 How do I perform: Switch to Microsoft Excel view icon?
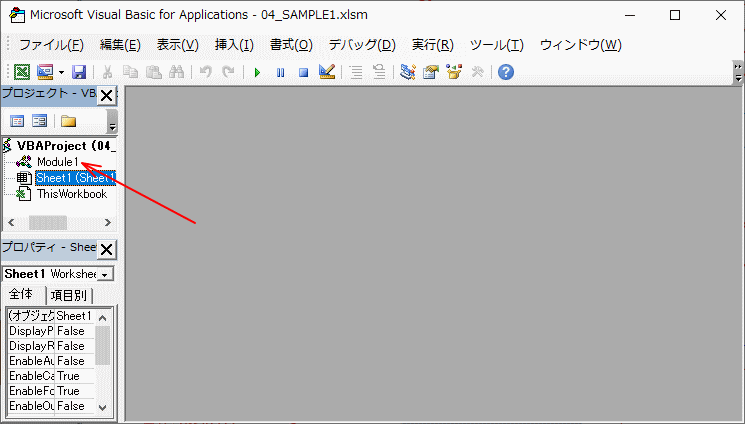pos(22,72)
